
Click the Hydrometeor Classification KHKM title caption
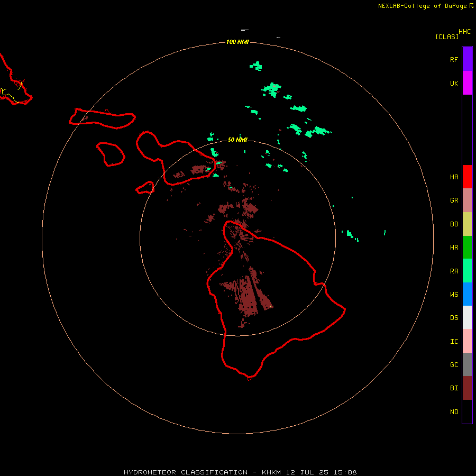pos(240,472)
